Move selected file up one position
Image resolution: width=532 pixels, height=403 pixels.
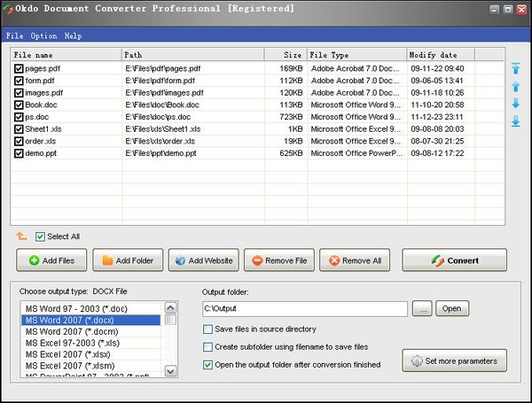(515, 87)
